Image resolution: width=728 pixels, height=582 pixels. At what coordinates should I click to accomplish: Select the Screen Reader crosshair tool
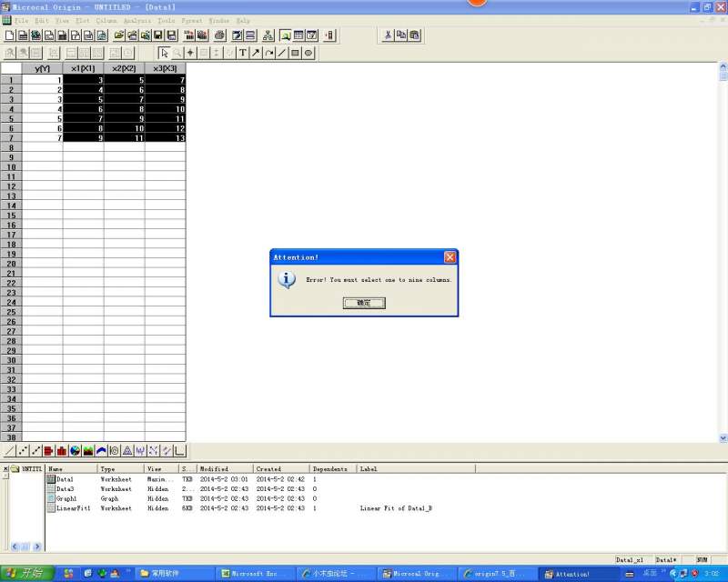coord(190,53)
